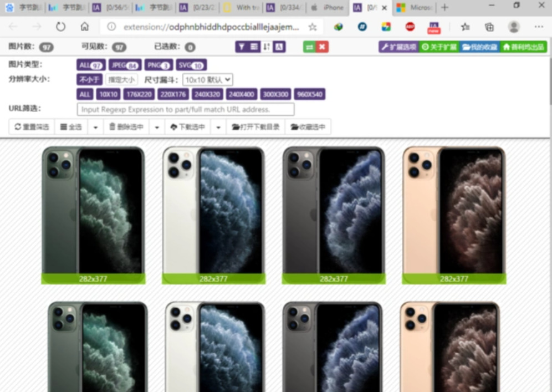The image size is (552, 392).
Task: Expand dropdown arrow next to 删除选中
Action: click(157, 127)
